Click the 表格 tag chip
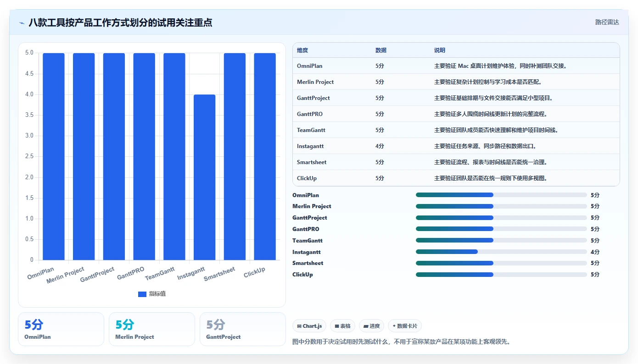 click(342, 326)
